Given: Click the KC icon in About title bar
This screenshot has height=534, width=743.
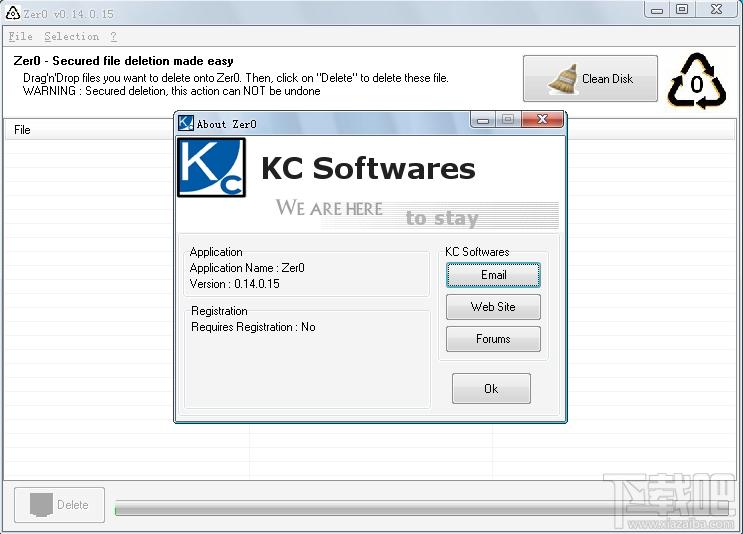Looking at the screenshot, I should point(186,123).
